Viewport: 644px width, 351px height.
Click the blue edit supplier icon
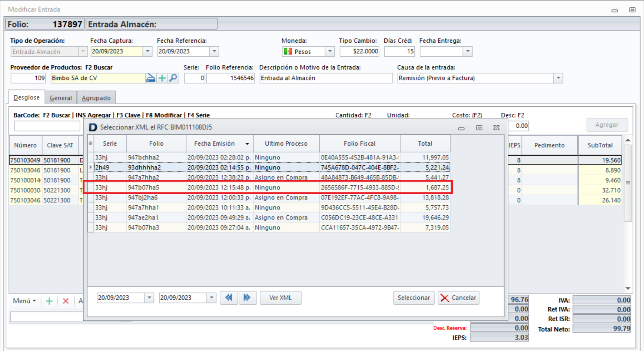point(150,78)
